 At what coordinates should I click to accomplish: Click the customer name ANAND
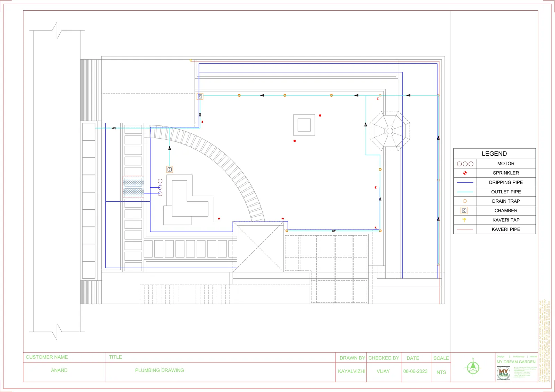[x=59, y=370]
